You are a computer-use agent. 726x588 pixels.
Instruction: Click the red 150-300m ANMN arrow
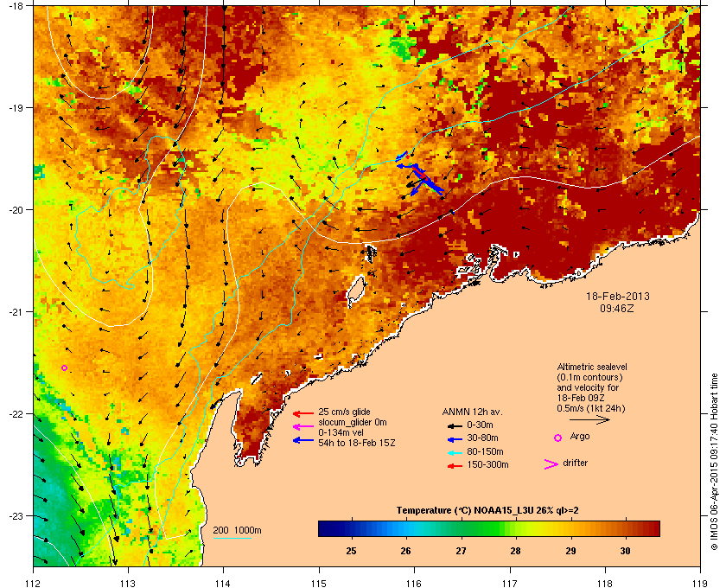(x=455, y=466)
